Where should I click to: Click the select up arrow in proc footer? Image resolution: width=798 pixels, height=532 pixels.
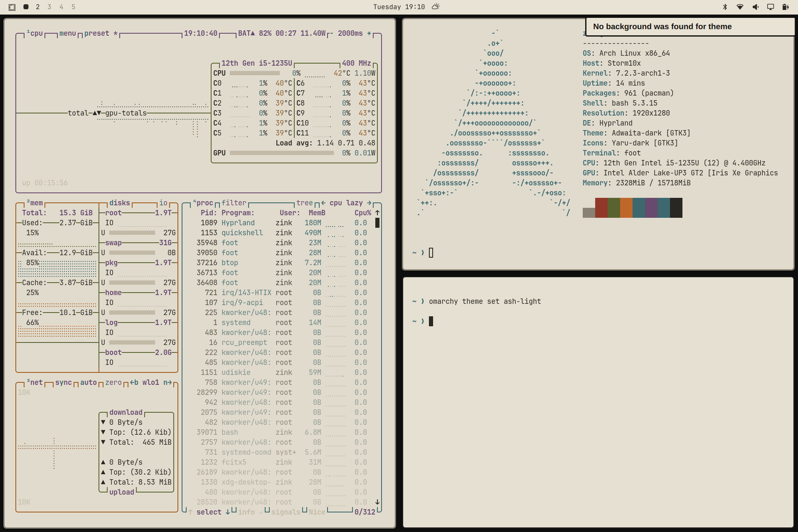190,512
